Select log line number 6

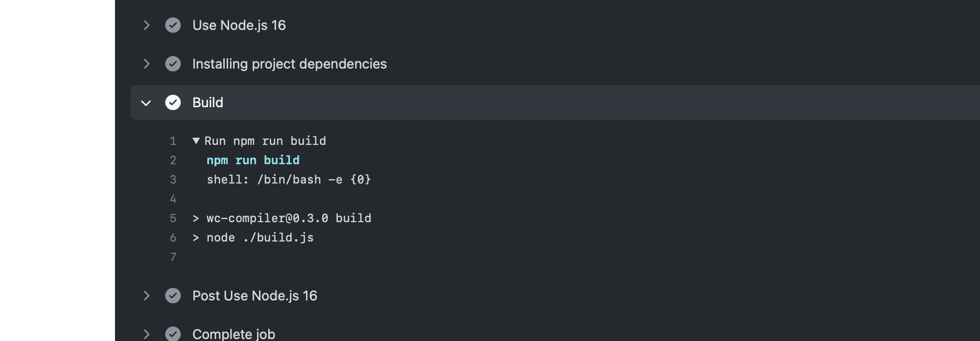click(173, 238)
